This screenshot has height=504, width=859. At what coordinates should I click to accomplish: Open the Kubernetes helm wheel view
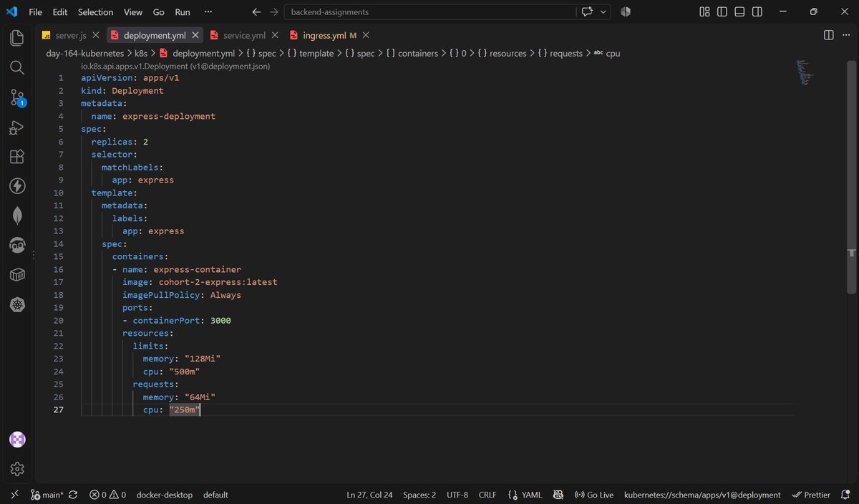point(17,305)
